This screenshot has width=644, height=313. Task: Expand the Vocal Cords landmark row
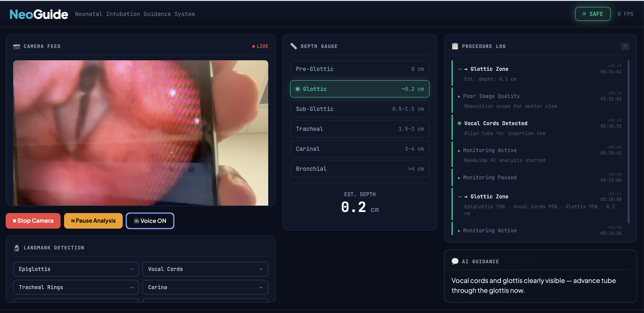click(205, 269)
